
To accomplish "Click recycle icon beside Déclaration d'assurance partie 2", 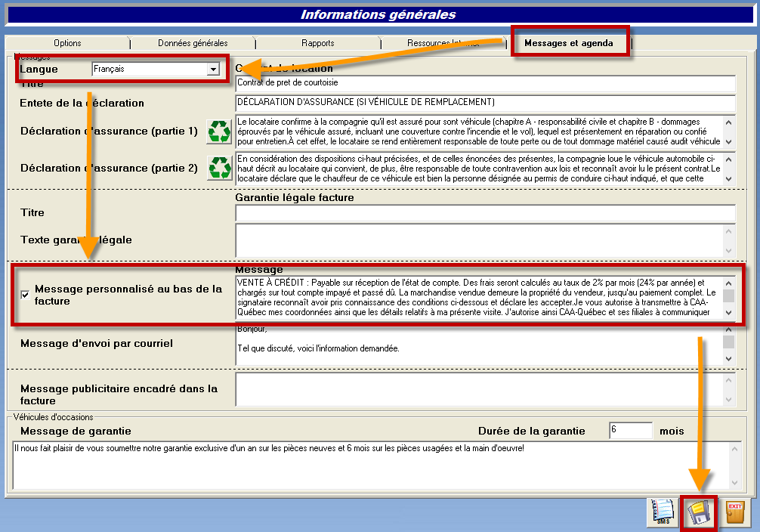I will click(220, 168).
